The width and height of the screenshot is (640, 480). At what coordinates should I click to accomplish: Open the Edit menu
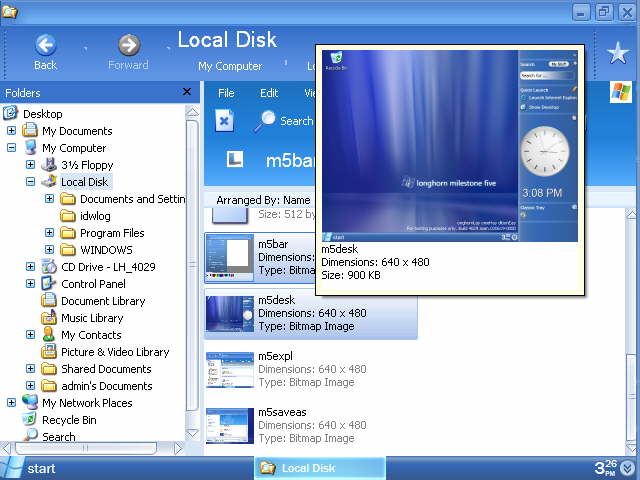pos(269,93)
